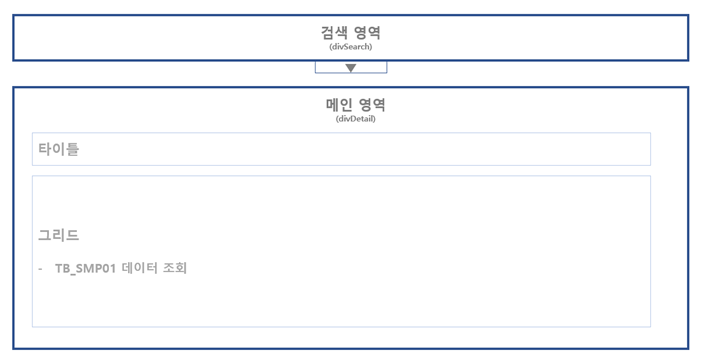
Task: Select the word 영역 in search header
Action: 367,33
